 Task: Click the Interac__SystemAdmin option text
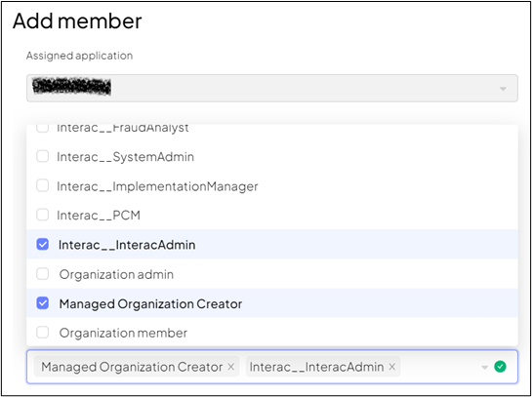point(125,157)
